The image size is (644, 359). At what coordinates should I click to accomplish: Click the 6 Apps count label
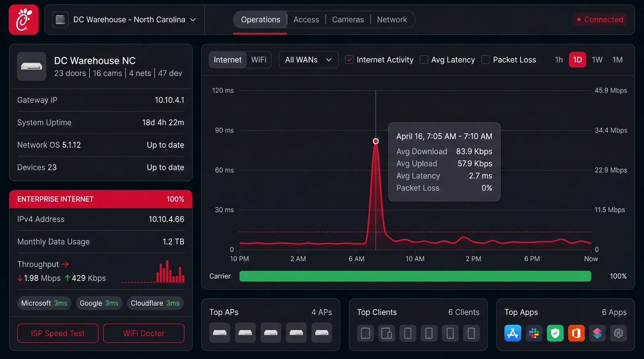click(x=614, y=312)
